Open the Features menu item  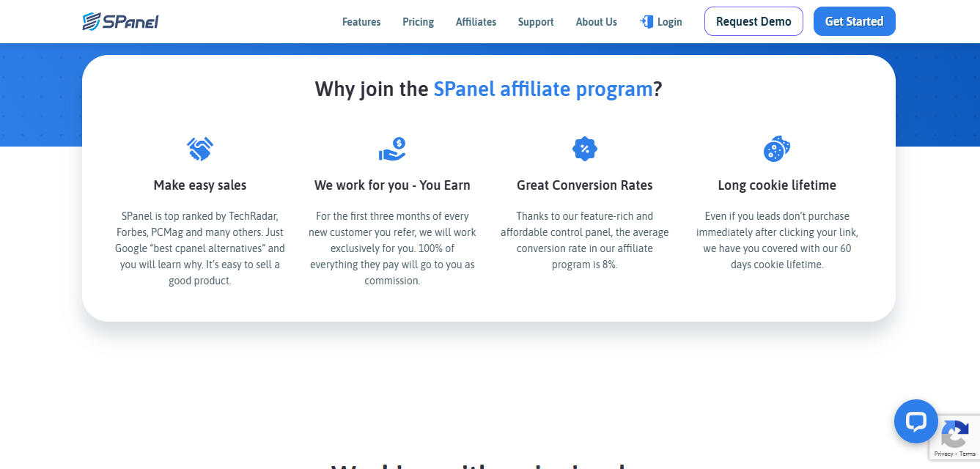point(361,21)
